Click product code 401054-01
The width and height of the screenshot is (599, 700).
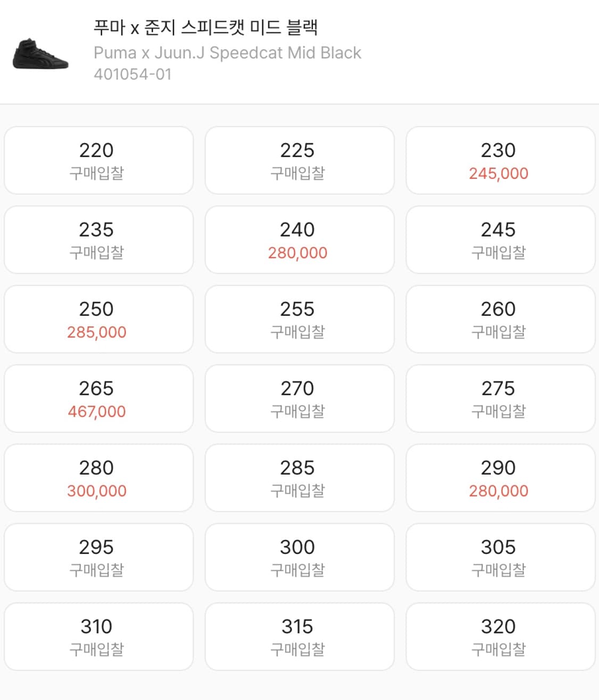[x=133, y=74]
